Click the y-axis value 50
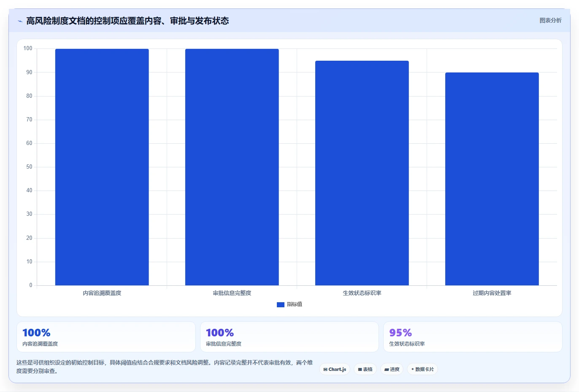Screen dimensions: 579x392 (29, 167)
